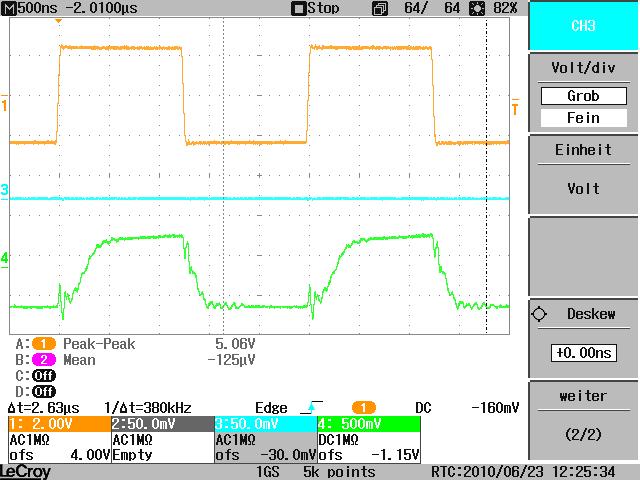The width and height of the screenshot is (640, 480).
Task: Click the timebase M 500ns indicator
Action: point(29,8)
